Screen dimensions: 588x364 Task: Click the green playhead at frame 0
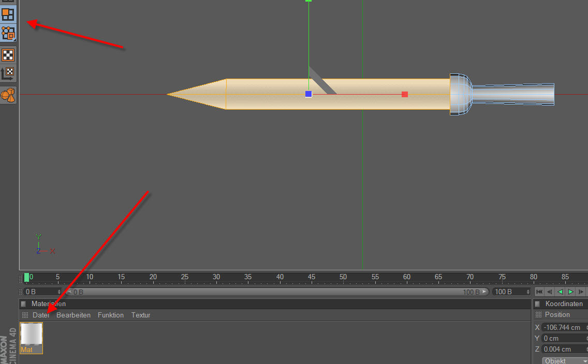click(26, 277)
